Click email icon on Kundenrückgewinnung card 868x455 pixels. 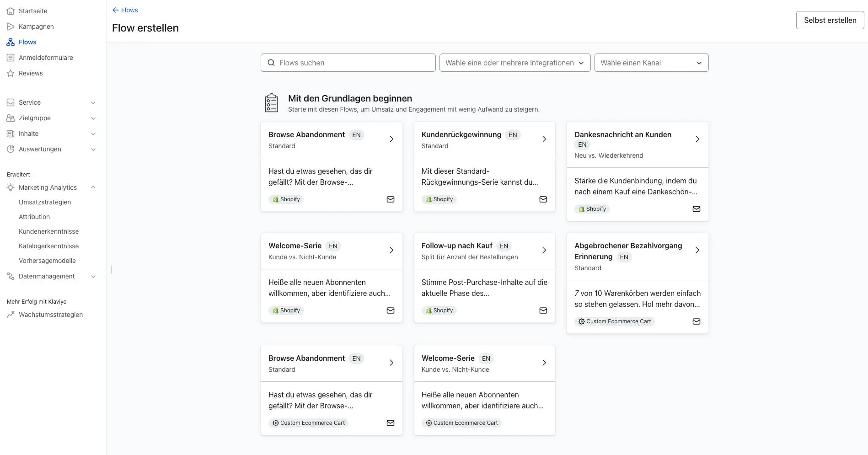[x=543, y=199]
